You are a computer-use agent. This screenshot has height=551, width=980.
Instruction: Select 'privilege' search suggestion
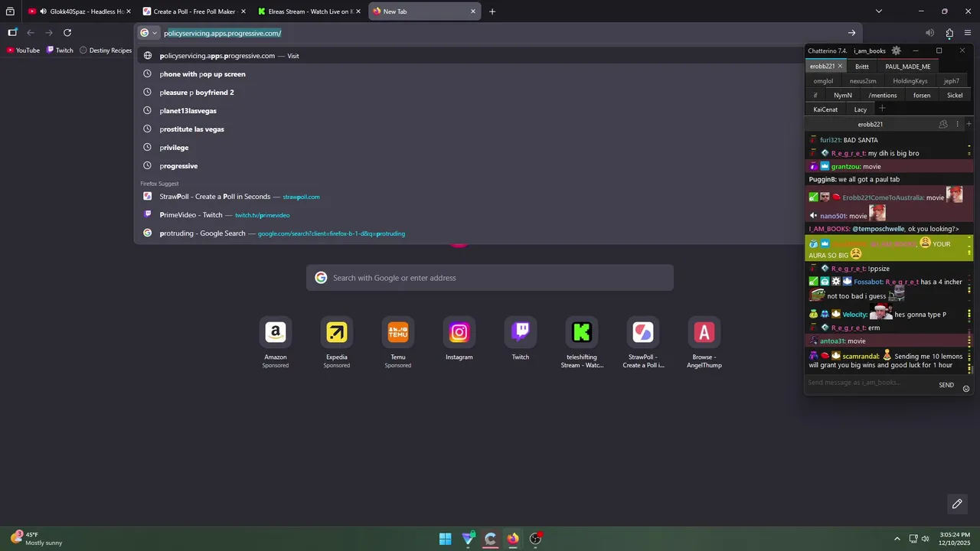(469, 148)
